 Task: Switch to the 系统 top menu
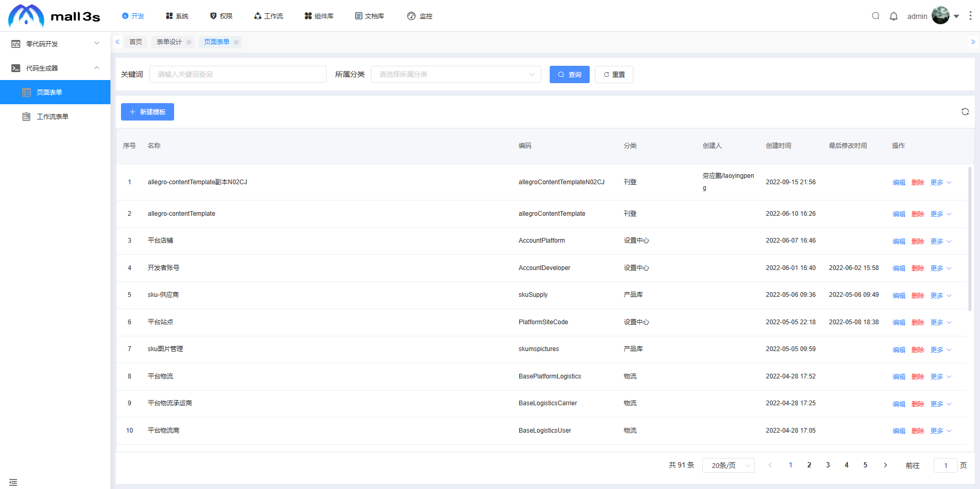[177, 16]
